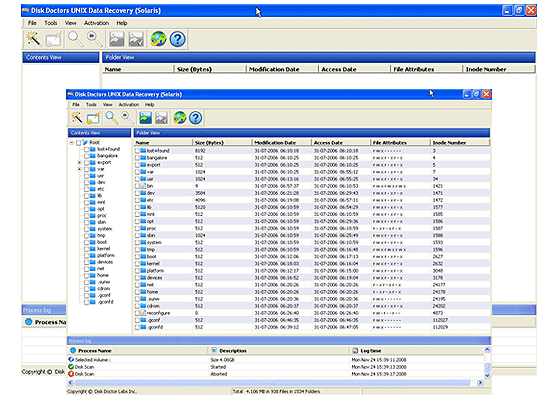Image resolution: width=558 pixels, height=405 pixels.
Task: Click the process log scroll up arrow
Action: click(487, 350)
